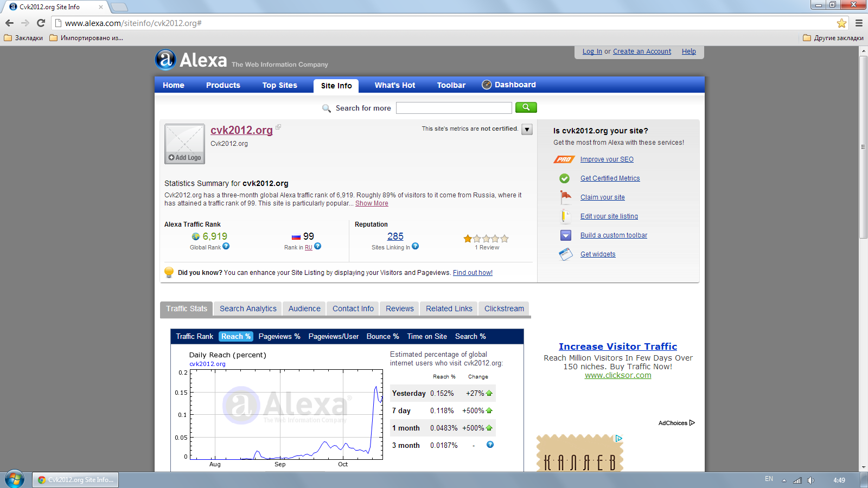Click the Alexa logo icon
868x488 pixels.
point(165,60)
